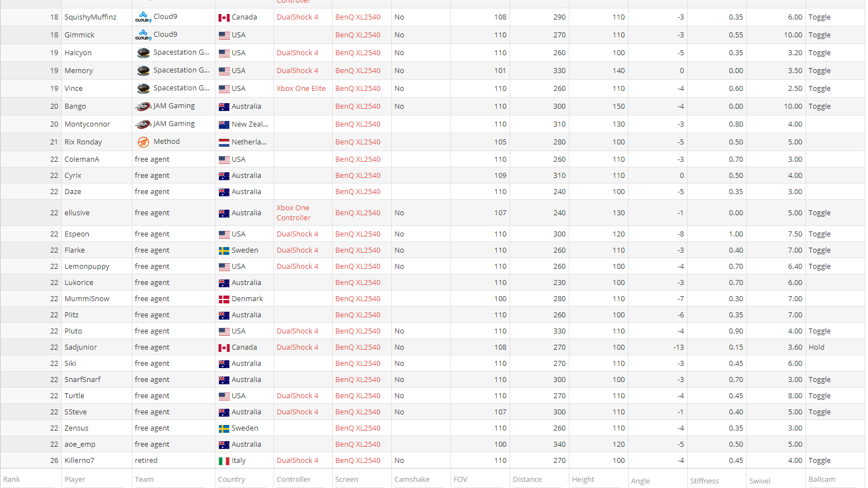Viewport: 868px width, 488px height.
Task: Click the free agent cell in Plitz's row
Action: (152, 315)
